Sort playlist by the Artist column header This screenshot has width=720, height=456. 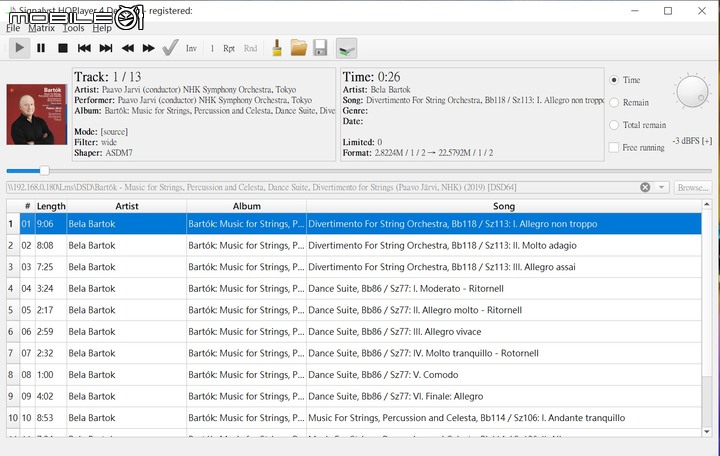(x=127, y=206)
